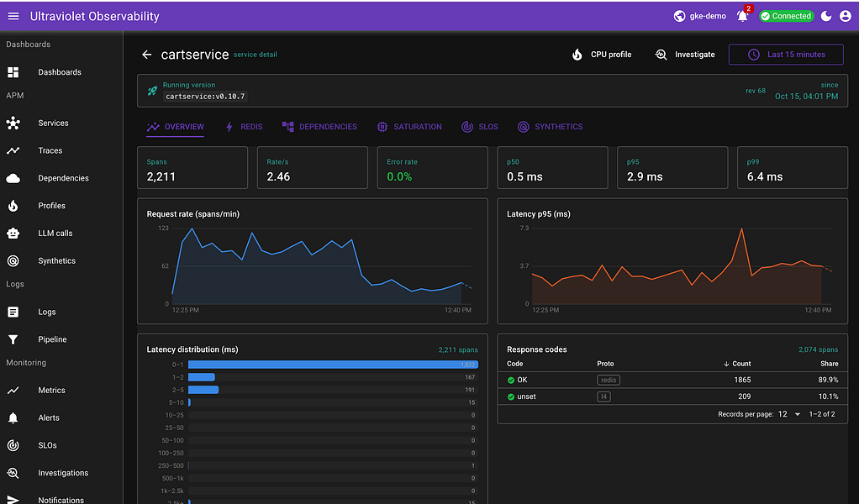The height and width of the screenshot is (504, 859).
Task: Click the Traces icon in sidebar
Action: tap(13, 150)
